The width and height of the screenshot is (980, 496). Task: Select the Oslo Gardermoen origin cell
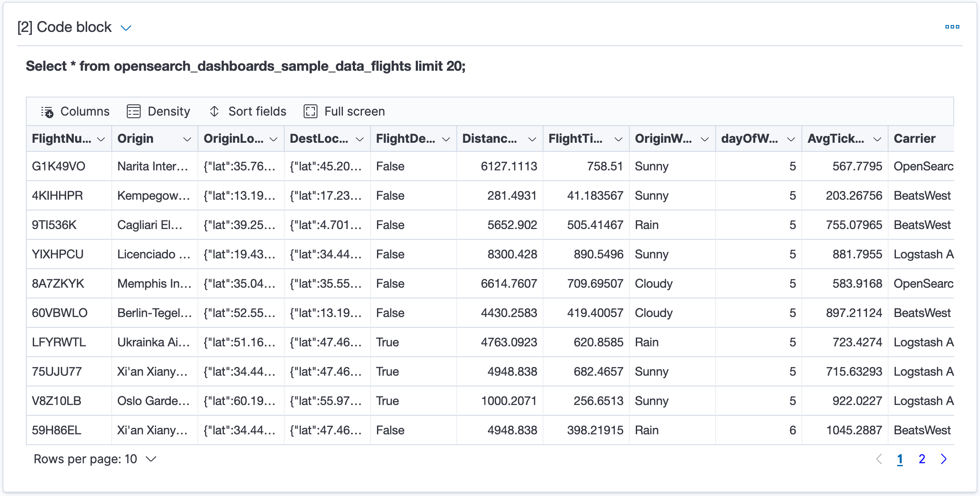155,401
